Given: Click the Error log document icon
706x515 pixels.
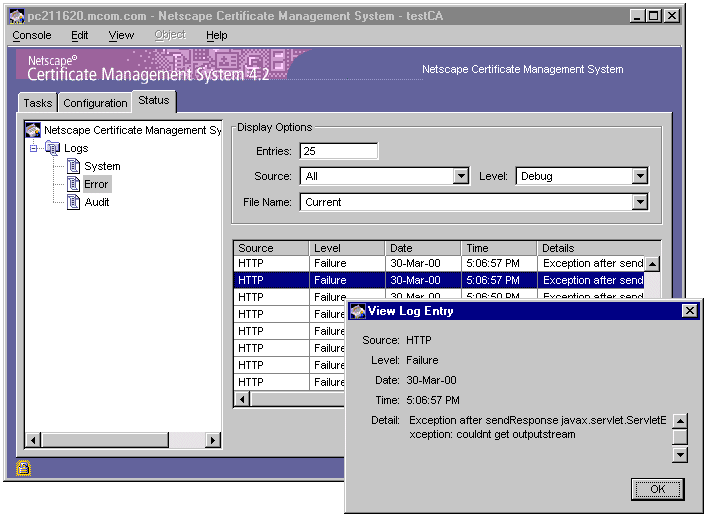Looking at the screenshot, I should [73, 184].
